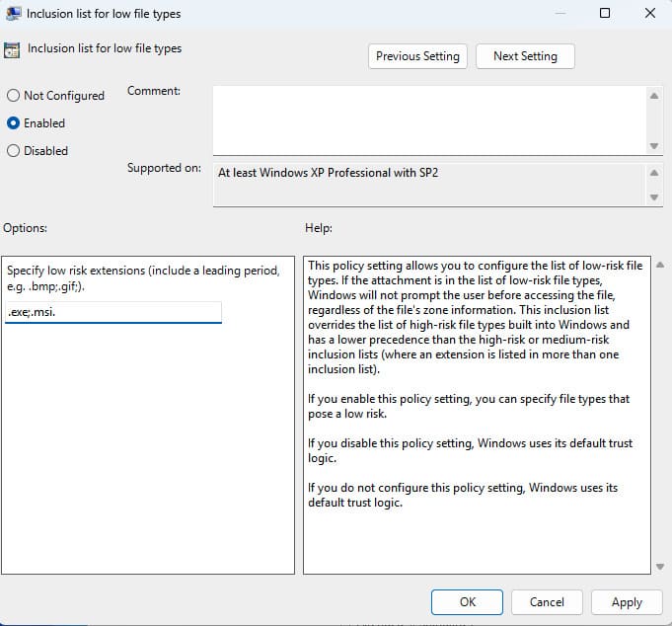The image size is (672, 626).
Task: Maximize the policy window
Action: (x=605, y=13)
